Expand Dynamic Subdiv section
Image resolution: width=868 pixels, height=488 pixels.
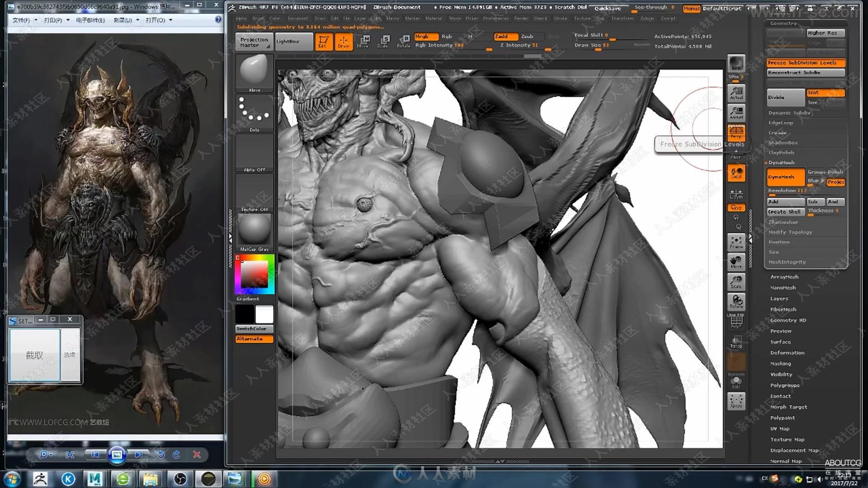(789, 113)
